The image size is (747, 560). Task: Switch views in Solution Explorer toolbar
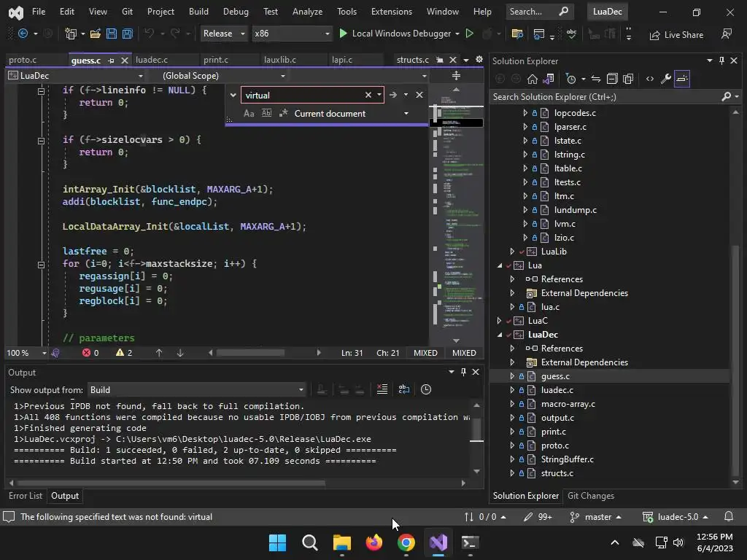point(549,79)
